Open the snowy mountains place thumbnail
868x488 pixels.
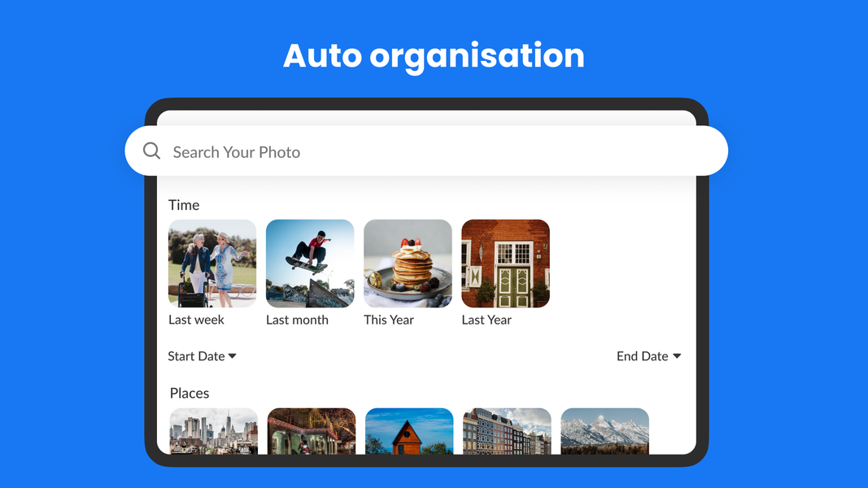click(x=604, y=431)
